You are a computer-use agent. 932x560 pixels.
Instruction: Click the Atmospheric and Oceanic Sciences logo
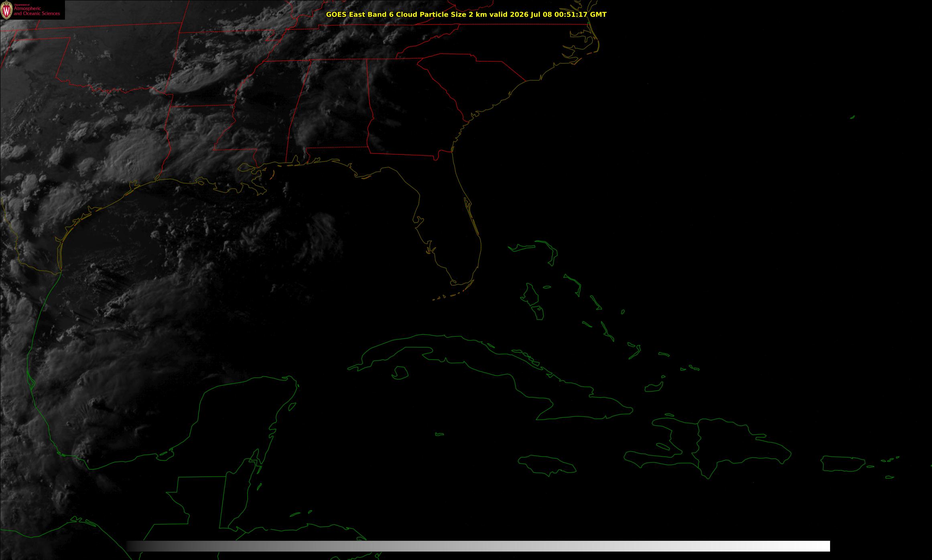tap(32, 10)
